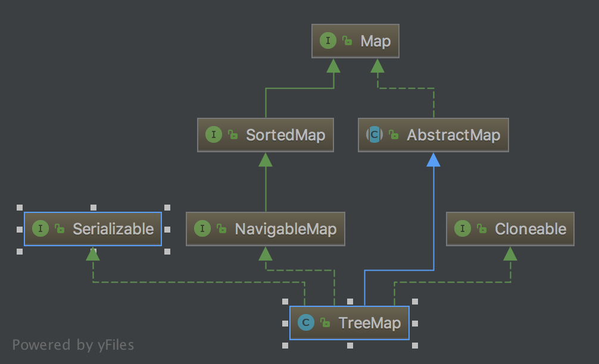Viewport: 599px width, 364px height.
Task: Click the interface icon on Serializable node
Action: point(40,229)
